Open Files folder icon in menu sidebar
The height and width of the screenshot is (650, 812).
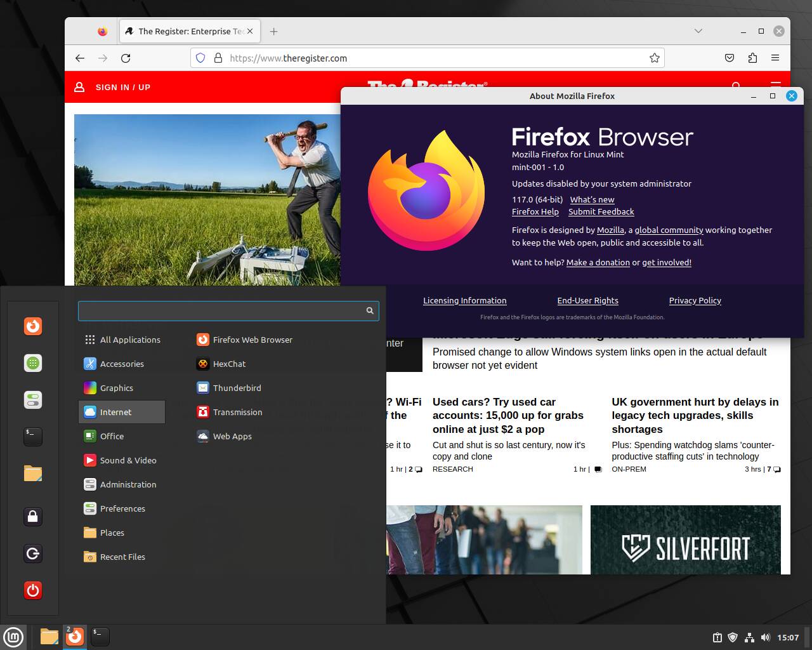pos(33,473)
